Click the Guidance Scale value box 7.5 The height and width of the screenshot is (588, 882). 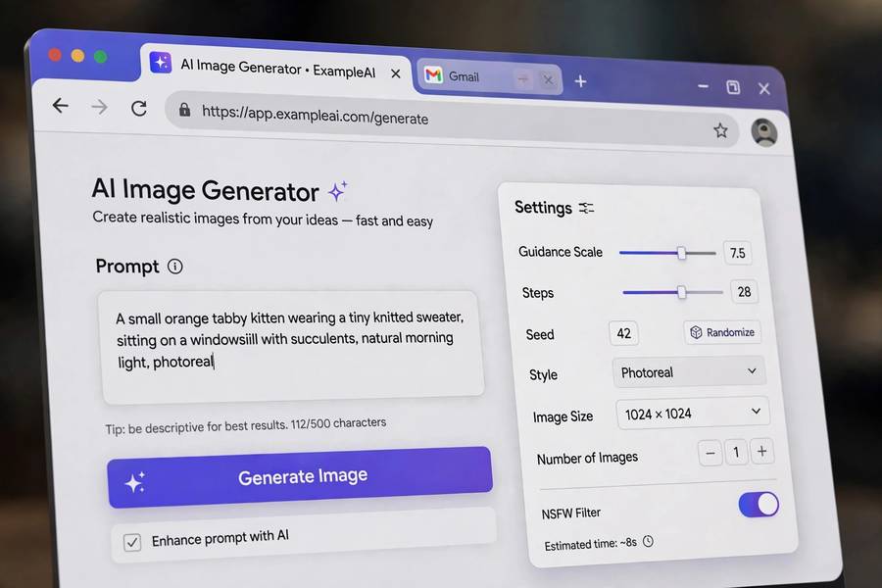[x=737, y=253]
